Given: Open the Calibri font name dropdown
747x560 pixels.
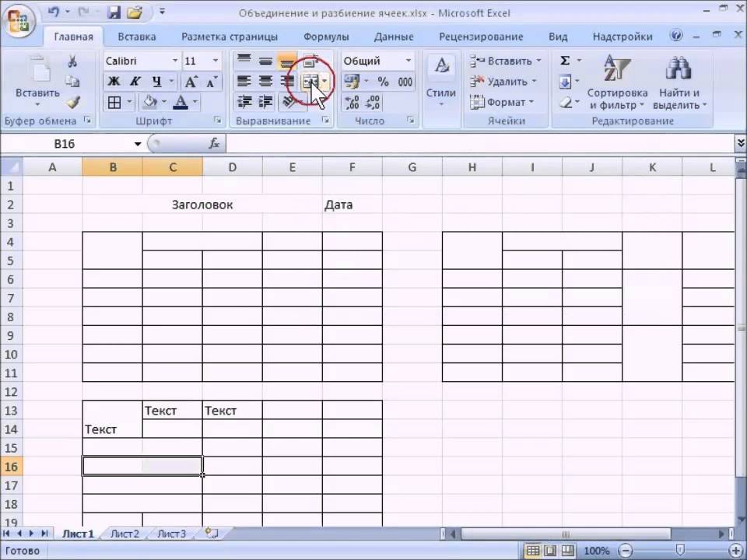Looking at the screenshot, I should click(175, 61).
